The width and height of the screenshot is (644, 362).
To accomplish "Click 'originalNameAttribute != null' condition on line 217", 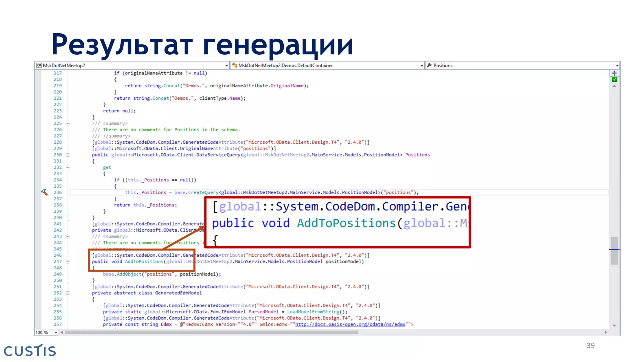I will pyautogui.click(x=165, y=73).
